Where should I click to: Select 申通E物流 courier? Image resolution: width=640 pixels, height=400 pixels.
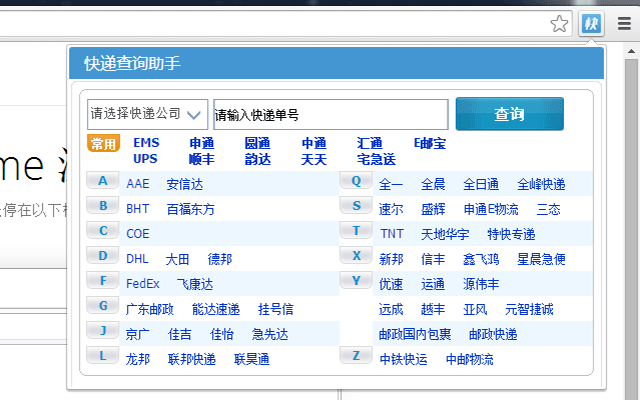pos(491,209)
